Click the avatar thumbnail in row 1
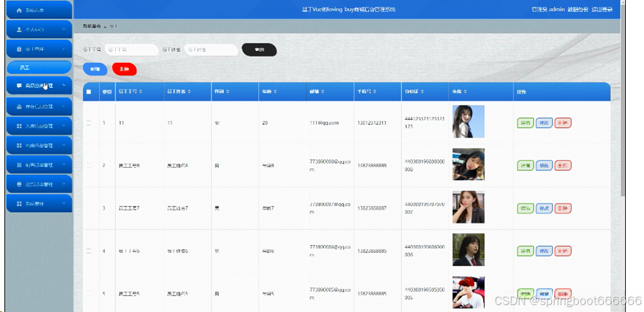 [469, 122]
